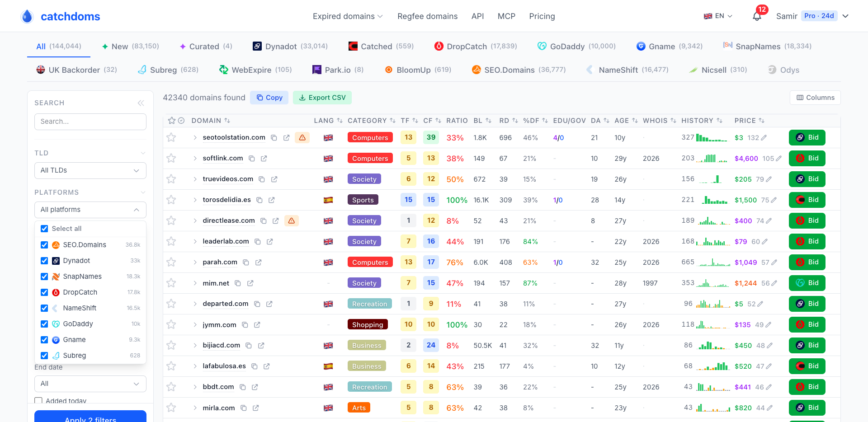Image resolution: width=868 pixels, height=422 pixels.
Task: Open parah.com external link icon
Action: (x=258, y=263)
